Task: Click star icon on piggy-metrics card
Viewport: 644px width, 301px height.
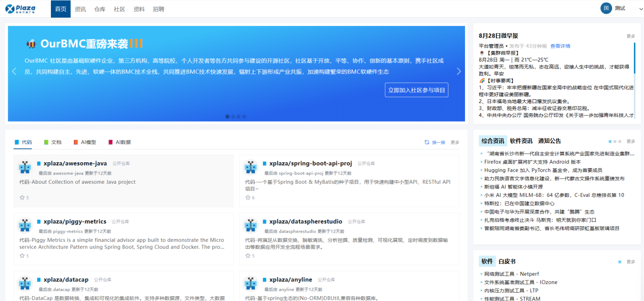Action: (22, 256)
